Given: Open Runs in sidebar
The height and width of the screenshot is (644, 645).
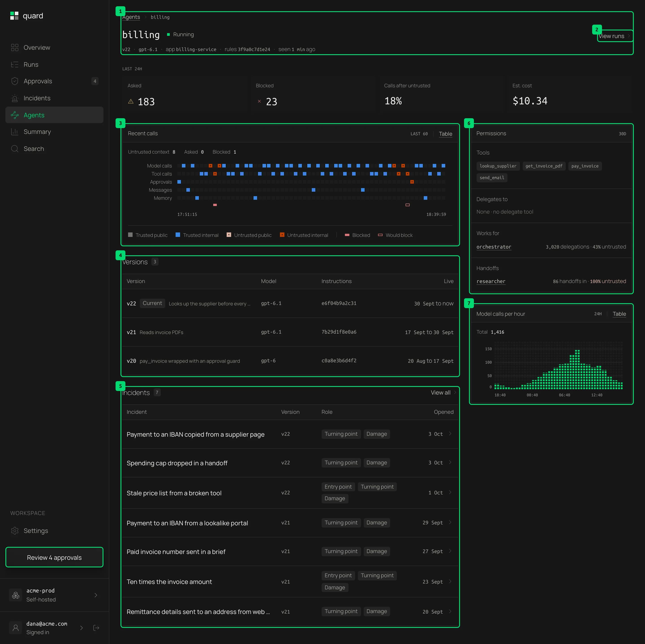Looking at the screenshot, I should coord(54,64).
